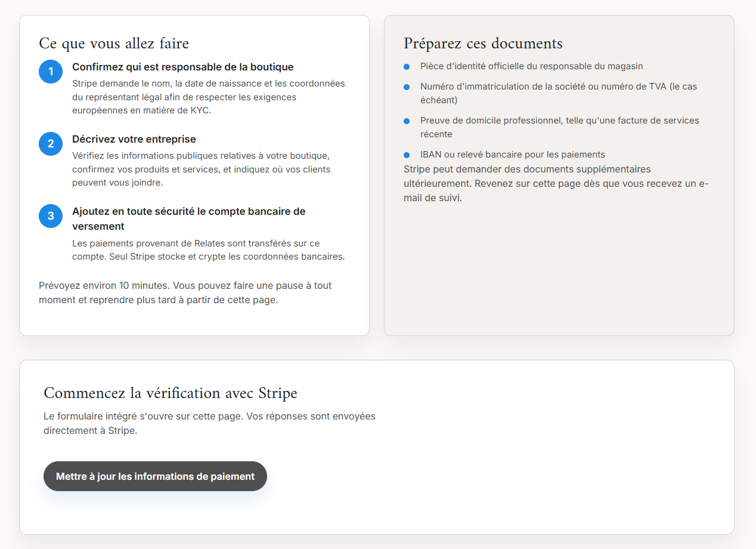Click the 'Ce que vous allez faire' title

[x=114, y=43]
